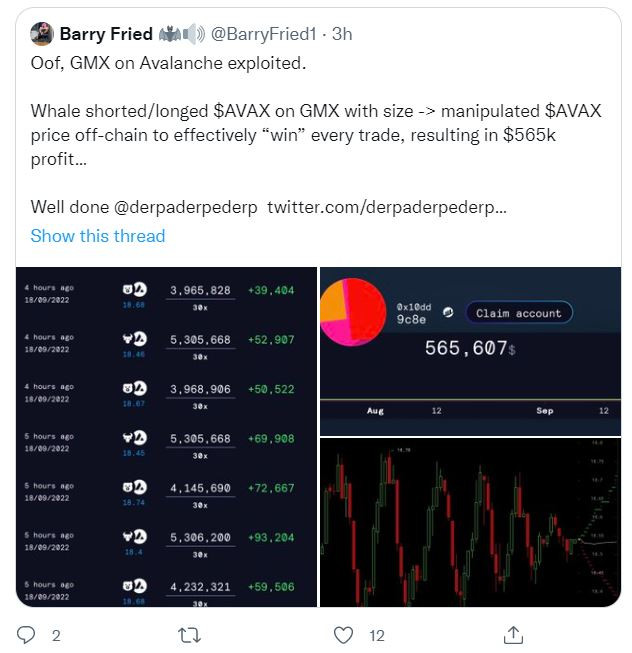Click Barry Fried's profile avatar
Screen dimensions: 632x653
point(41,34)
